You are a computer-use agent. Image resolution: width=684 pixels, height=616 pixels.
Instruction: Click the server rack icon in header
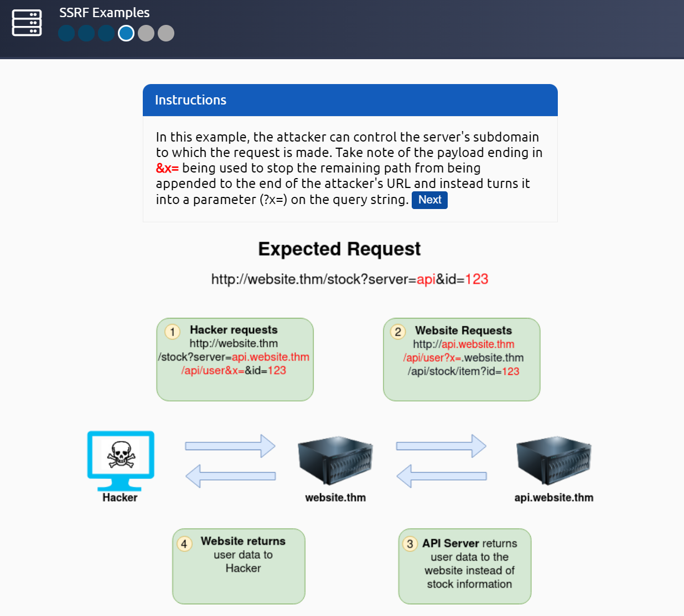point(27,23)
